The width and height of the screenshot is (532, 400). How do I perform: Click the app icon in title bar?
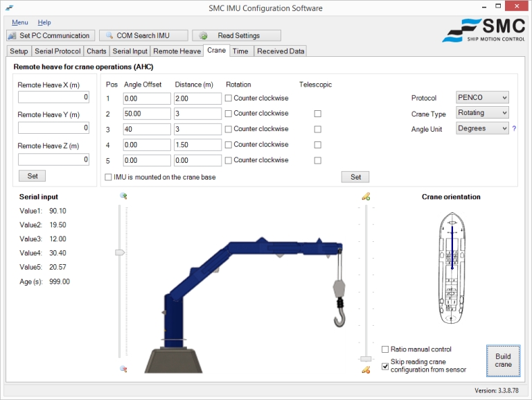coord(10,8)
